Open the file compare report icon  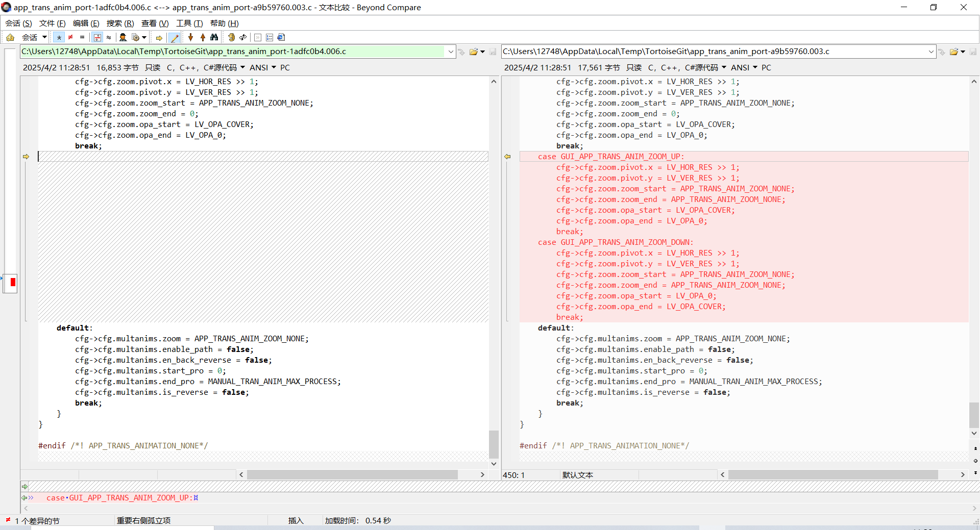[281, 37]
